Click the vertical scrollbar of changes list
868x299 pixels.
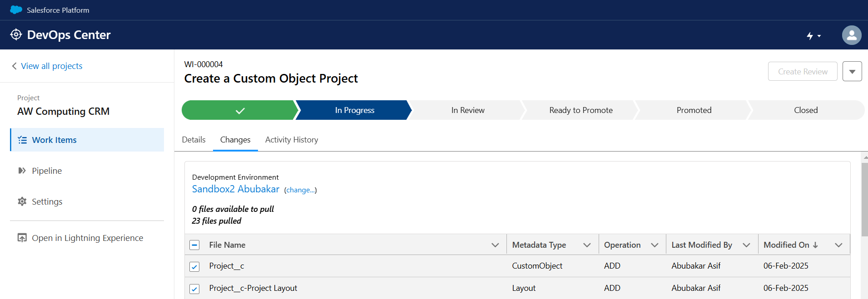point(864,200)
